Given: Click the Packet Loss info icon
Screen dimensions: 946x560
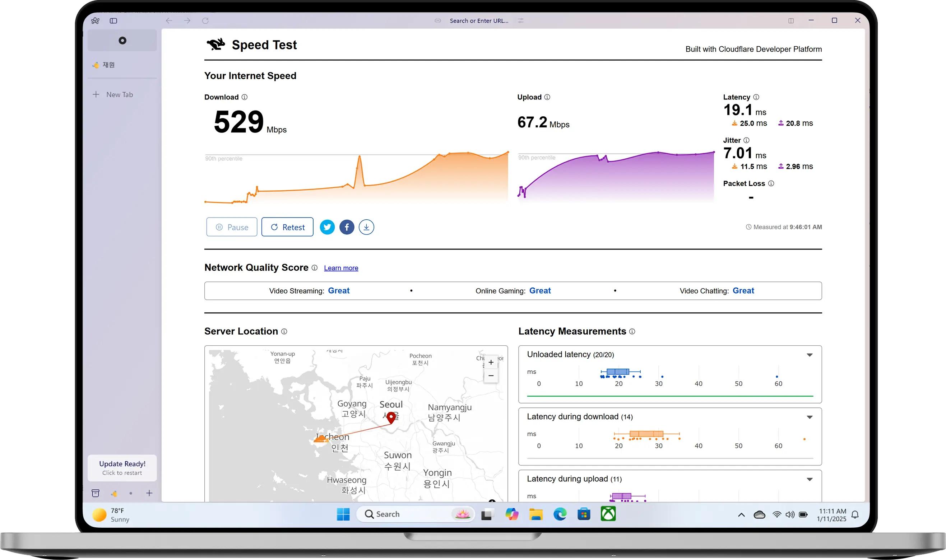Looking at the screenshot, I should pyautogui.click(x=771, y=183).
